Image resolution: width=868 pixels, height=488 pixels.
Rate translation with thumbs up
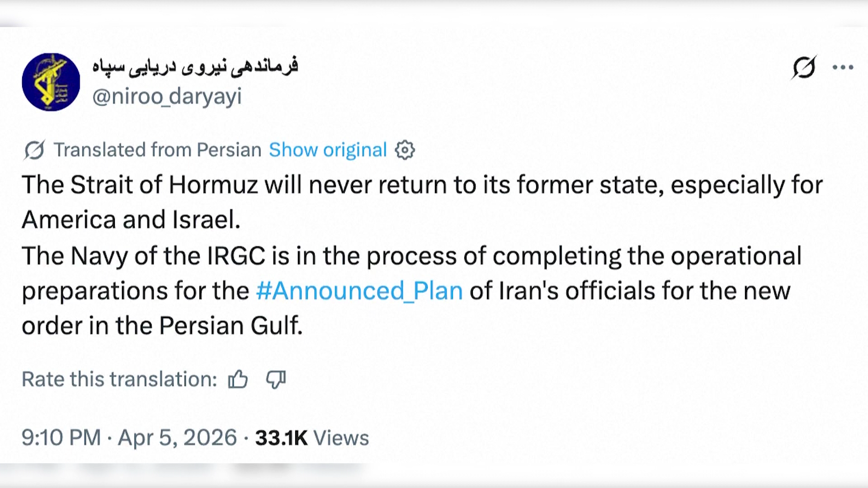(238, 379)
